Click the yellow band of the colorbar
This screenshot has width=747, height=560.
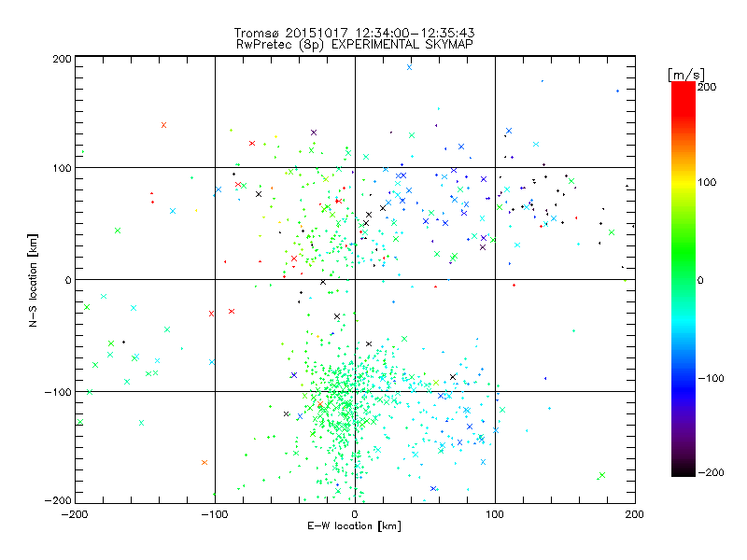click(x=684, y=182)
